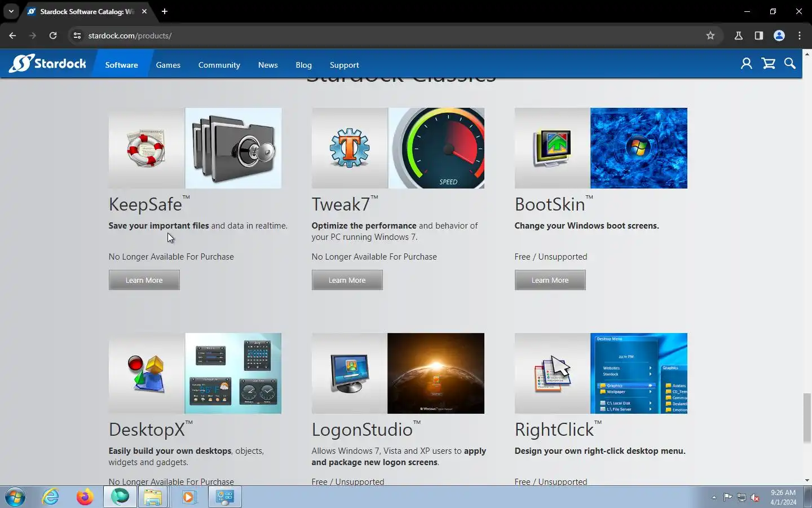Open the site search magnifier icon

pyautogui.click(x=790, y=64)
